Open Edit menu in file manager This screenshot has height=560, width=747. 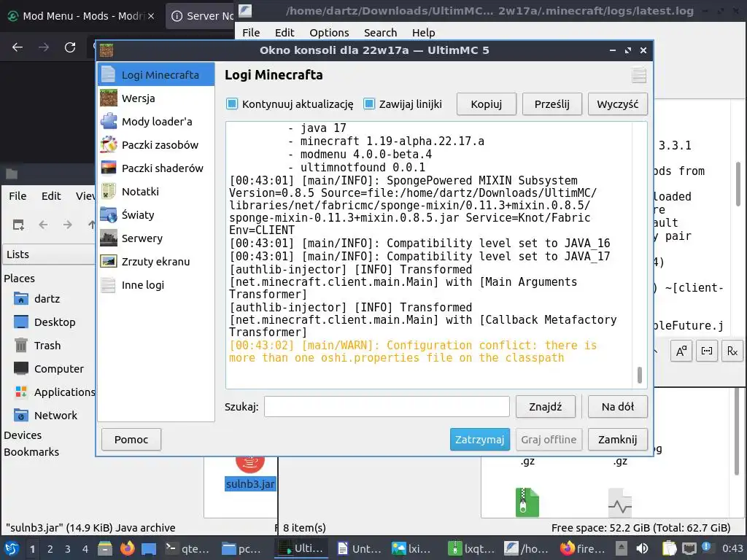coord(51,195)
